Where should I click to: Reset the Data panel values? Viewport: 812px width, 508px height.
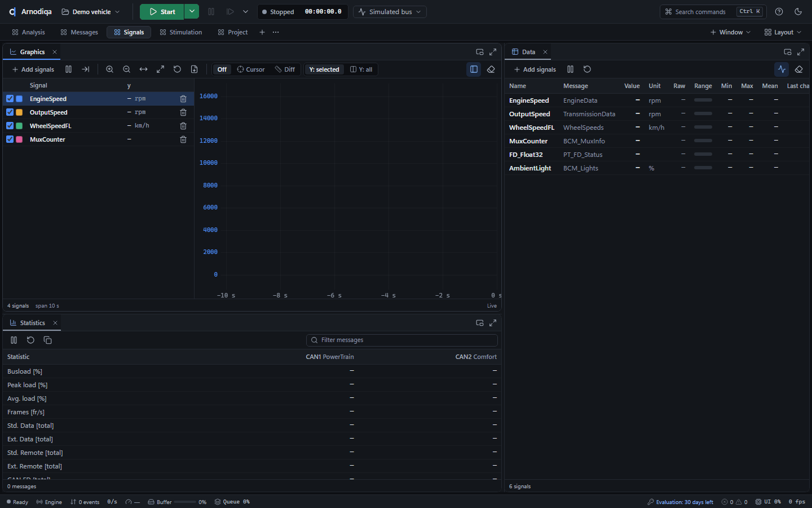(x=587, y=69)
